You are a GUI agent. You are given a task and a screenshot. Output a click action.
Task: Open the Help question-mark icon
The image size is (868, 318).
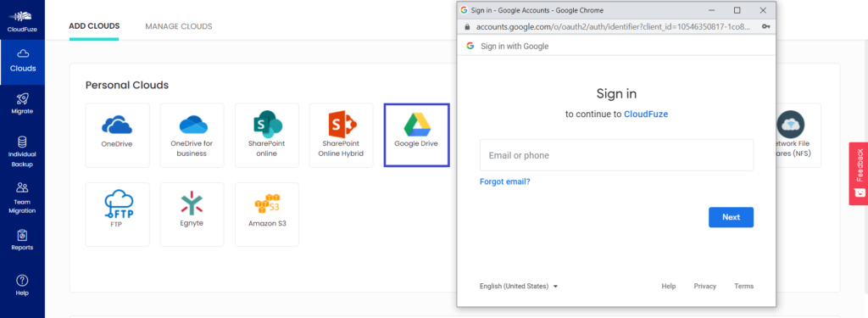[23, 281]
